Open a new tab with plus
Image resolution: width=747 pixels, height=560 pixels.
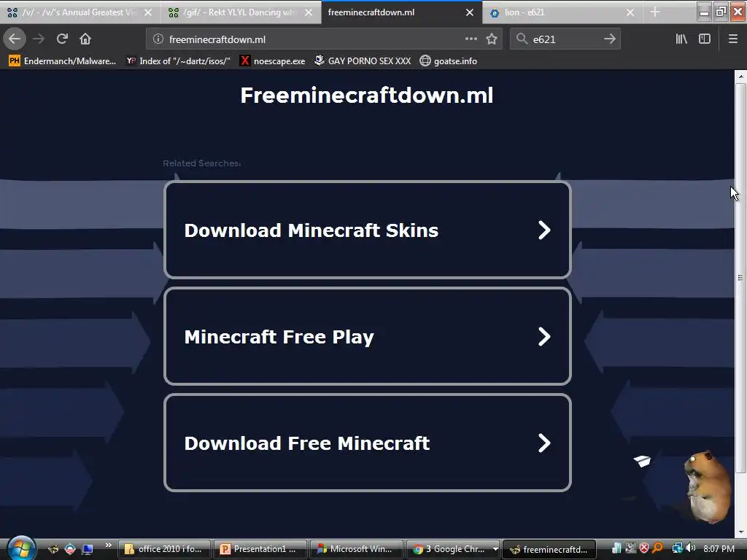655,12
